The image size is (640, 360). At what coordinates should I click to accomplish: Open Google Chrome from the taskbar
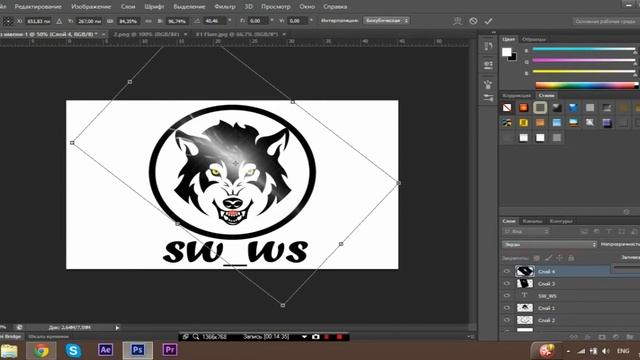[41, 350]
